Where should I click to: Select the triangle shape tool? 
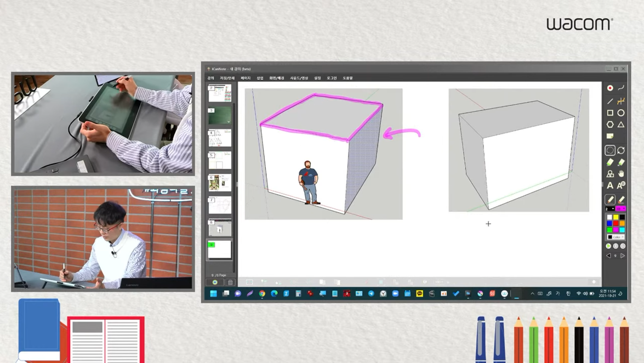pos(621,124)
